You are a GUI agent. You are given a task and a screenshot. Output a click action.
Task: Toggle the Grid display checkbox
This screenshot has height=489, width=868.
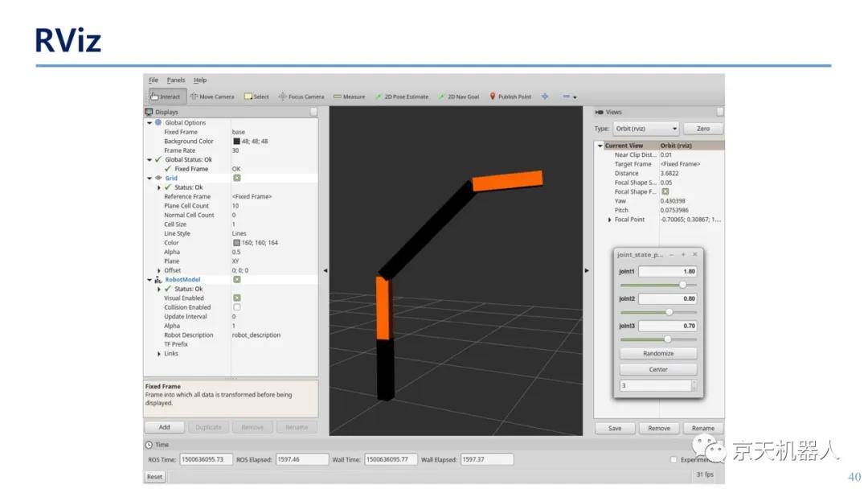237,178
